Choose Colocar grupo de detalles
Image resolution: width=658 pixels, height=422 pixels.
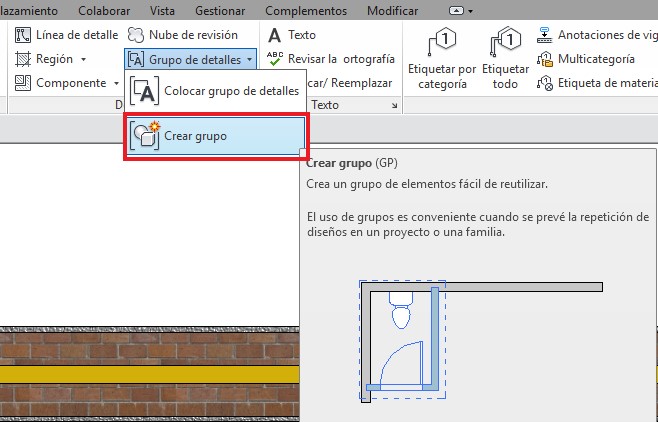pos(215,92)
